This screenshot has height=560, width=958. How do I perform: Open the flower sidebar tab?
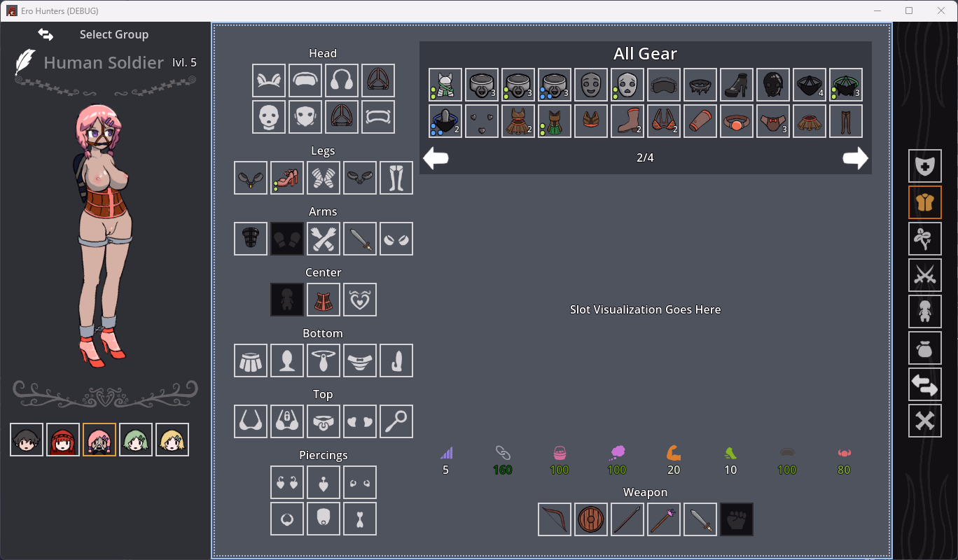925,239
